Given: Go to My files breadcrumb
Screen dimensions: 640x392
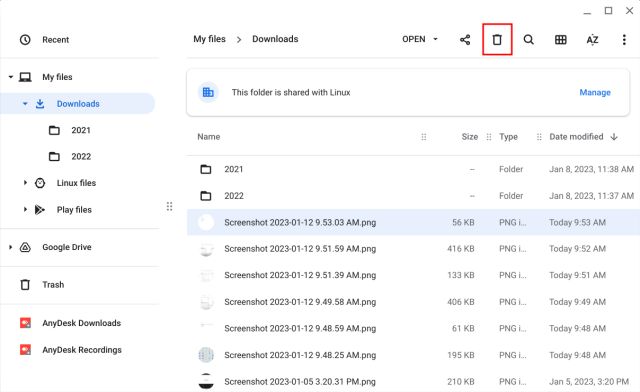Looking at the screenshot, I should coord(209,39).
